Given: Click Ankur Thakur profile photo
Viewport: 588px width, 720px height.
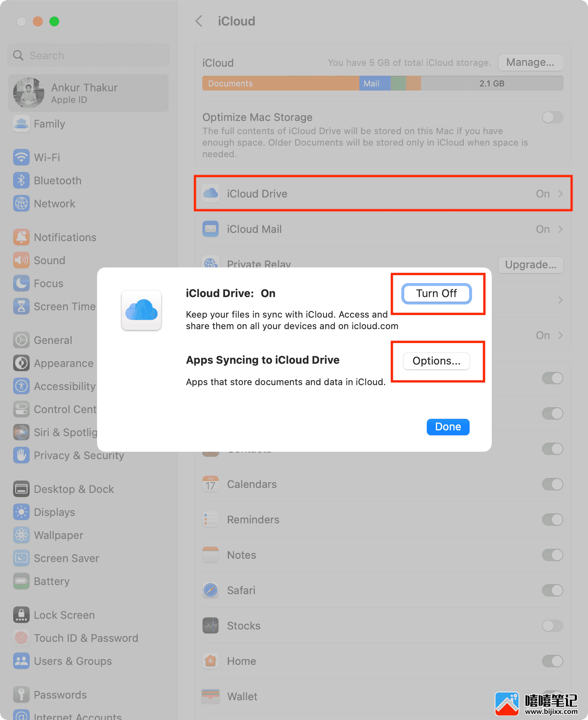Looking at the screenshot, I should 28,93.
